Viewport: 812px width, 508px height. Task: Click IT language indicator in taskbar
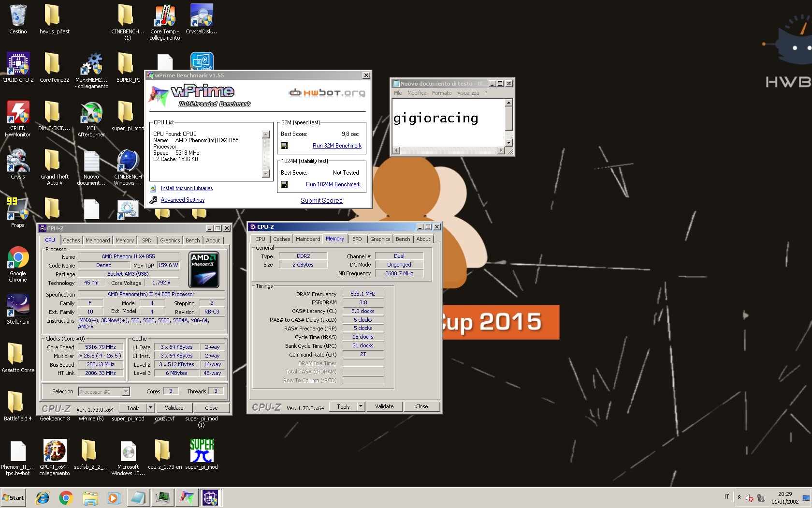[x=726, y=497]
